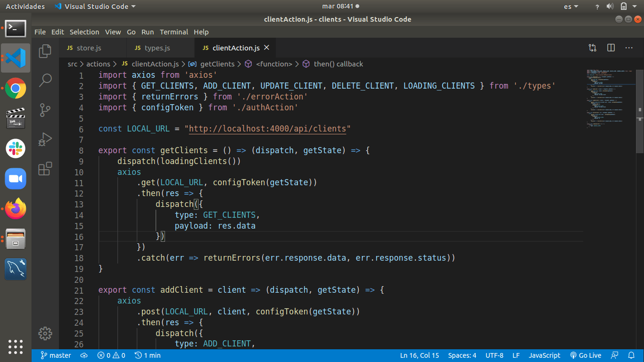Open the Source Control view
Image resolution: width=644 pixels, height=362 pixels.
point(45,110)
